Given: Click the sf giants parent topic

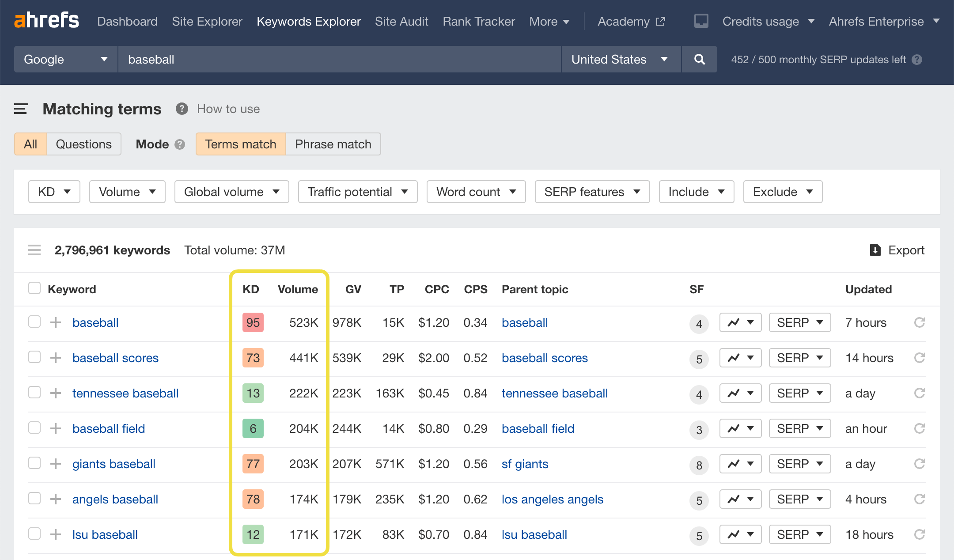Looking at the screenshot, I should coord(525,464).
